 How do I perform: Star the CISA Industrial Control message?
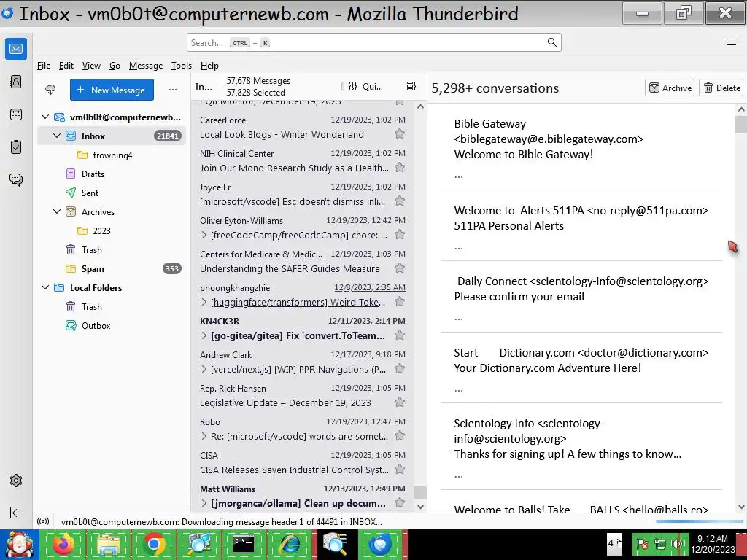pos(400,470)
